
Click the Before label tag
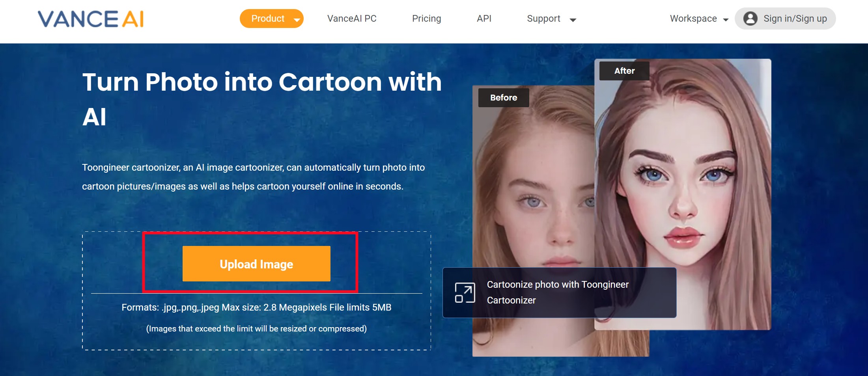coord(503,97)
